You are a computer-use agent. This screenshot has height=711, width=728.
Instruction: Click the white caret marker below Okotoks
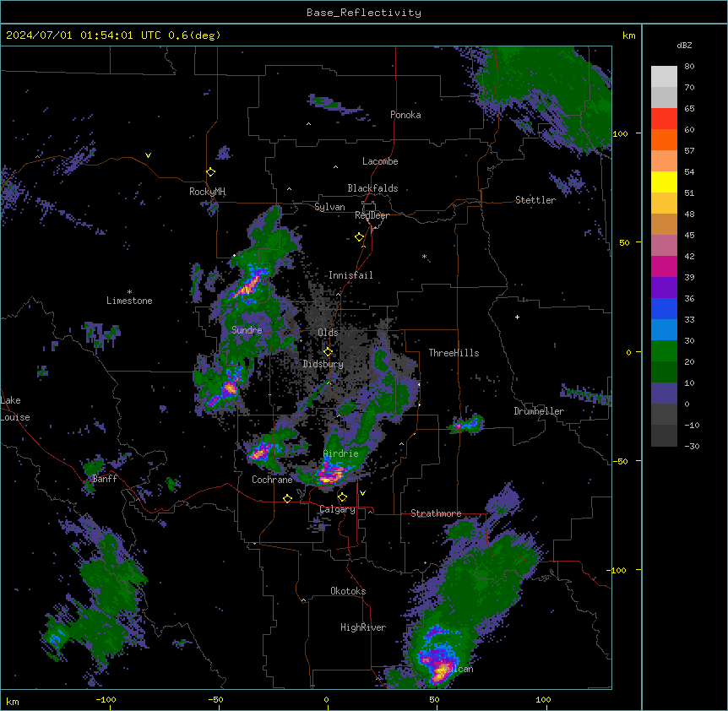304,600
